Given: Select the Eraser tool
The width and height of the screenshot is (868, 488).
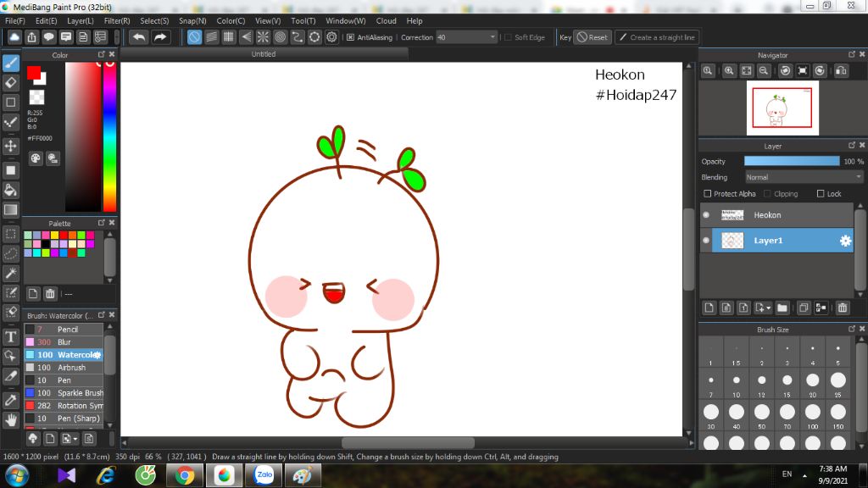Looking at the screenshot, I should (x=11, y=83).
